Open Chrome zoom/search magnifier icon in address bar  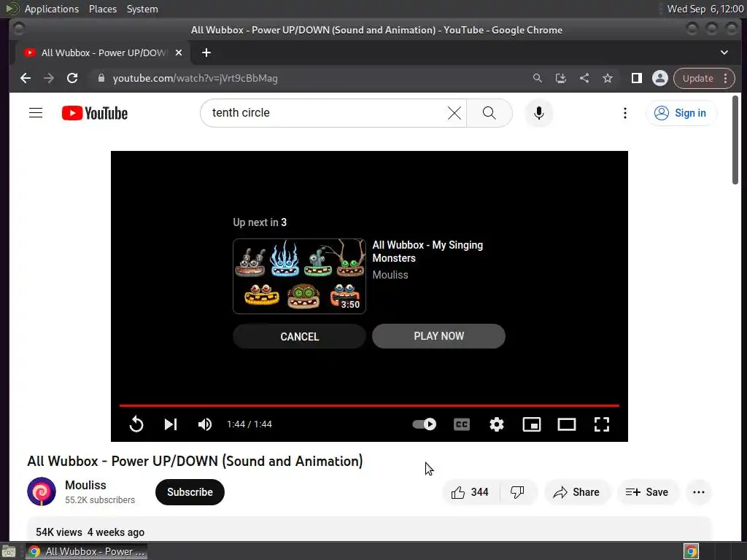point(538,78)
